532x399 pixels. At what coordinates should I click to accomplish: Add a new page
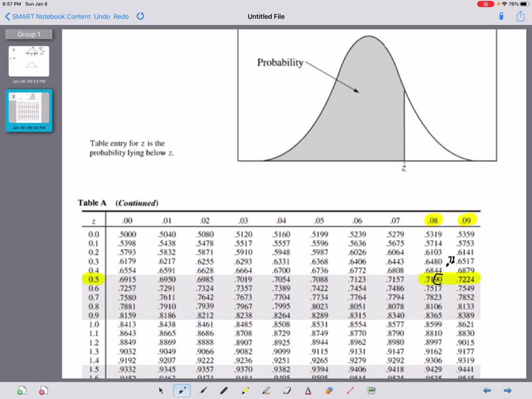[x=21, y=390]
